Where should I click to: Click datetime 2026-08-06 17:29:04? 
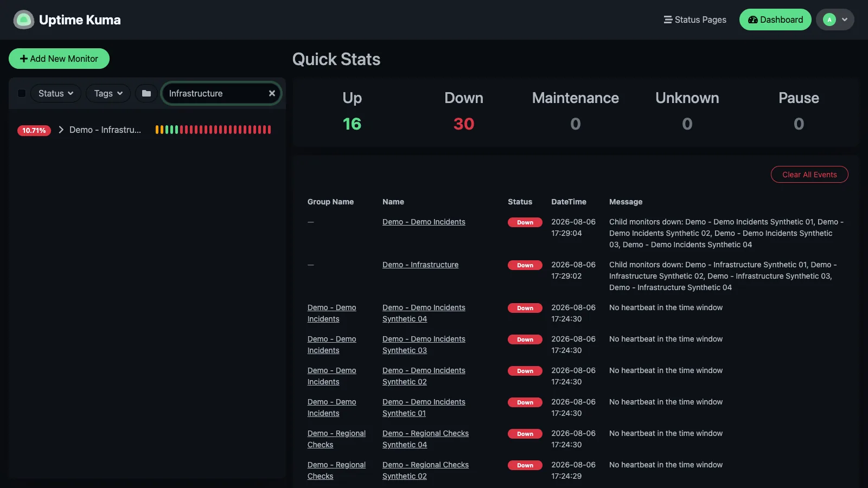573,228
